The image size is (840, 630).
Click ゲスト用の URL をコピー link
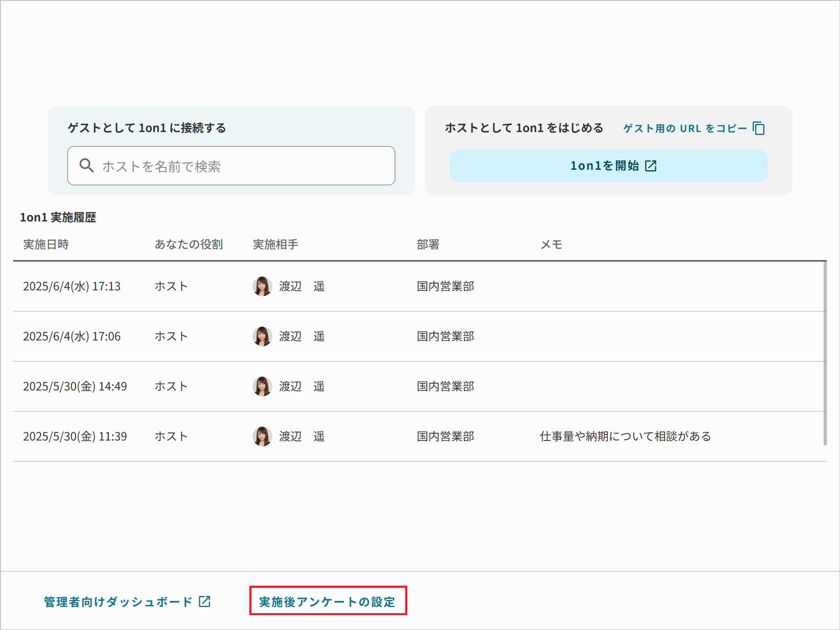point(685,128)
